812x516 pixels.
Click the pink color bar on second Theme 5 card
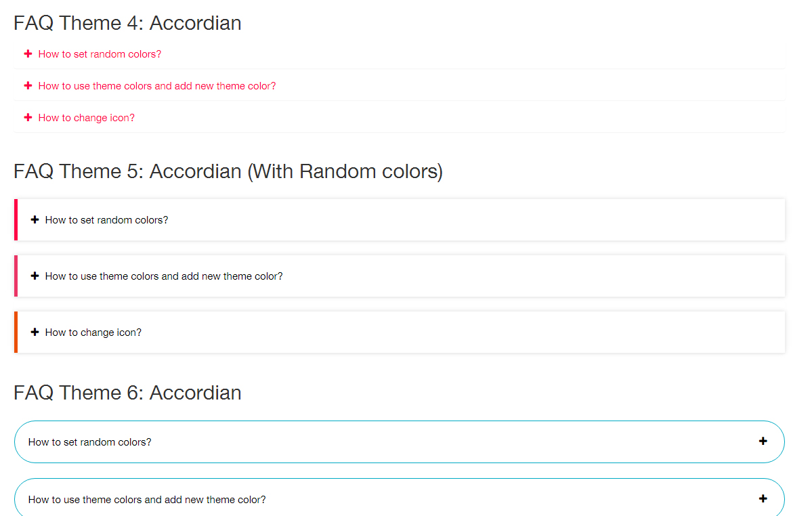click(x=16, y=276)
